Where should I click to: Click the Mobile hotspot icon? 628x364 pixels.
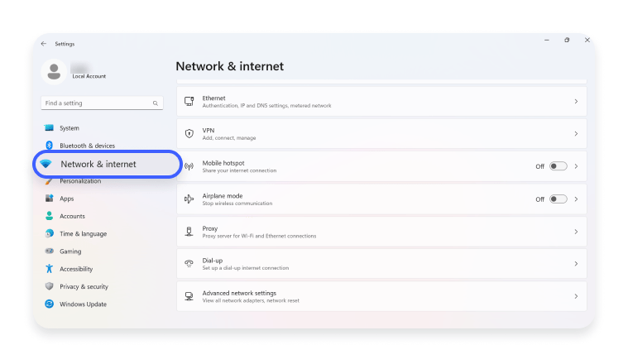coord(189,166)
